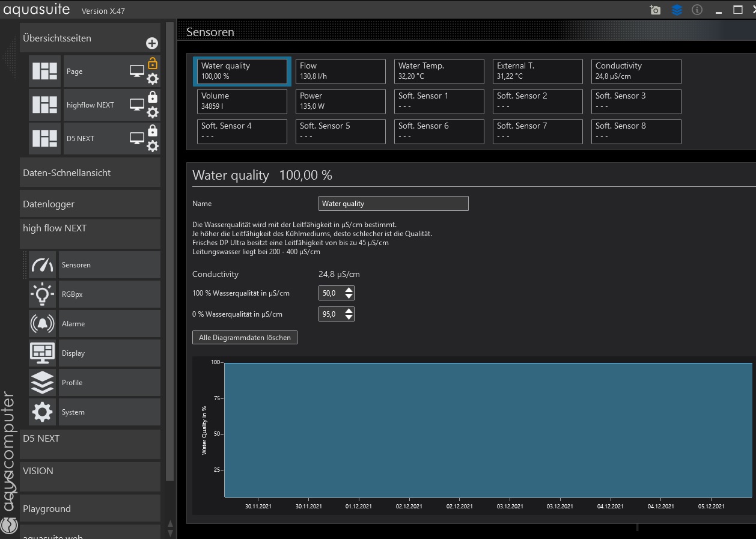Click the Water quality chart area
The height and width of the screenshot is (539, 756).
(488, 430)
